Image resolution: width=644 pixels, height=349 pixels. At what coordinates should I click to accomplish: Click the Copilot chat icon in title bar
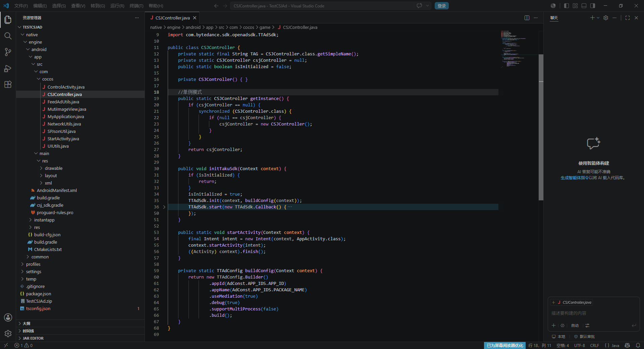[x=419, y=6]
